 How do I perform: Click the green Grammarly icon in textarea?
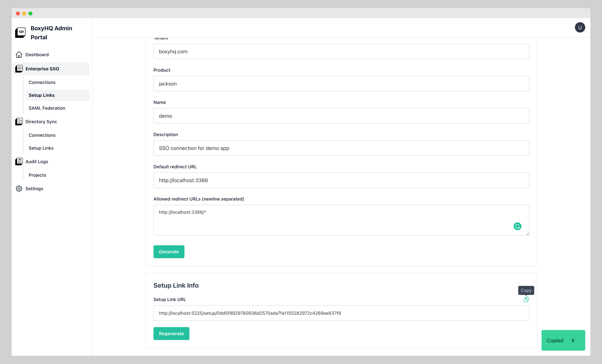point(517,226)
